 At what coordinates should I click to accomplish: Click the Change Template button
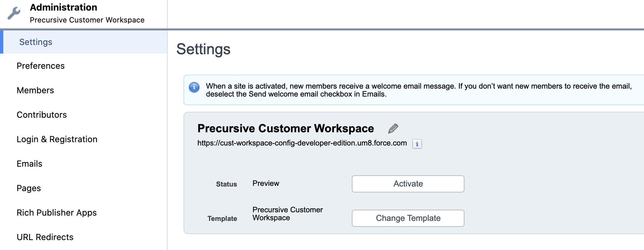click(408, 218)
